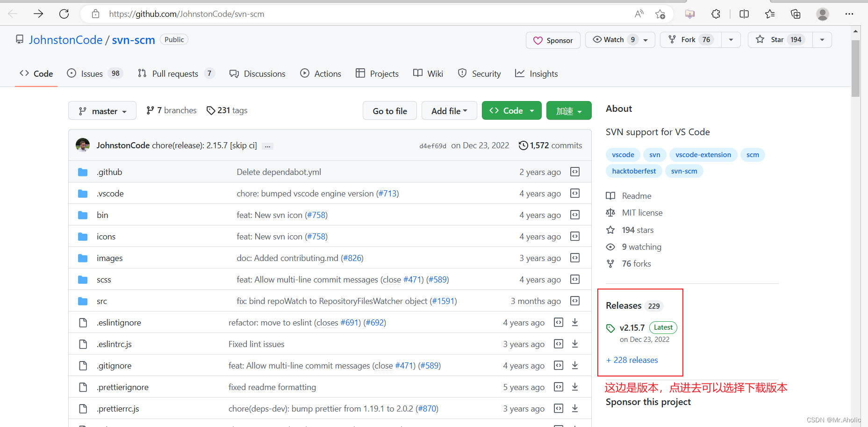Screen dimensions: 868x427
Task: Open v2.15.7 latest release
Action: [x=632, y=328]
